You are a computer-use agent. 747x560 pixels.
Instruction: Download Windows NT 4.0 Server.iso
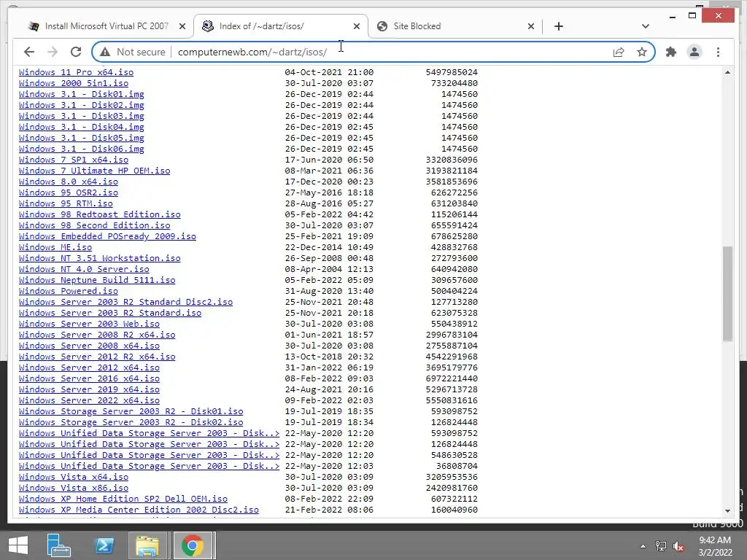pyautogui.click(x=84, y=270)
